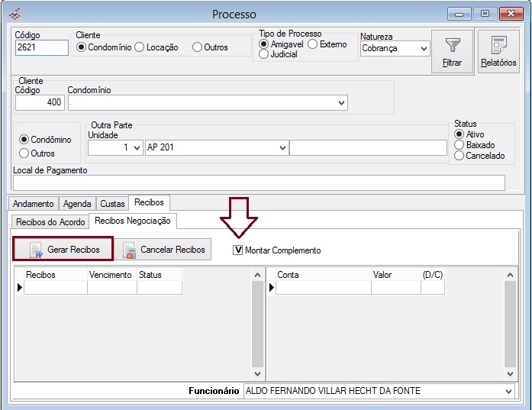
Task: Click the Local de Pagamento field
Action: 259,182
